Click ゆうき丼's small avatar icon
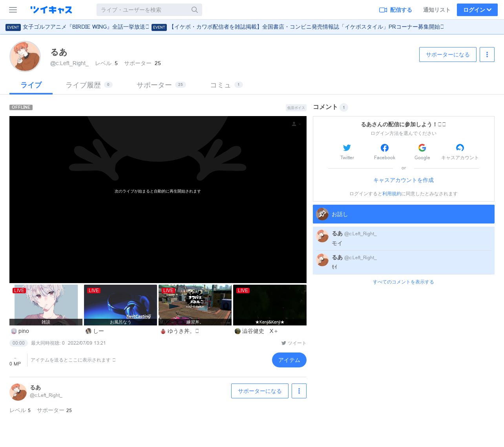 point(163,331)
